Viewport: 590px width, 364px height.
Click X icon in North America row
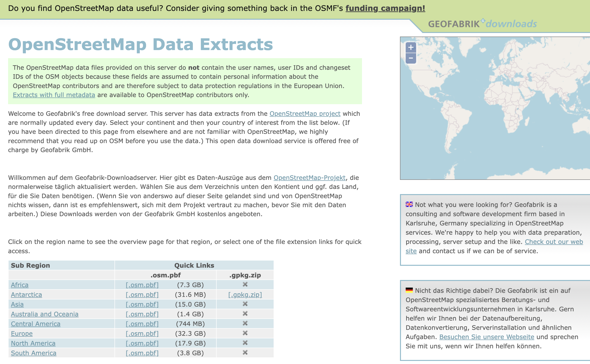pyautogui.click(x=245, y=343)
